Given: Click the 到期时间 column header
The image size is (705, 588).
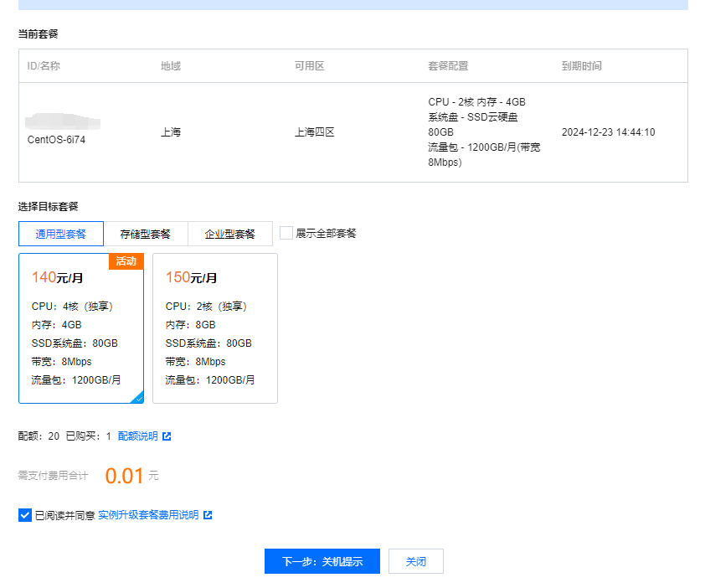Looking at the screenshot, I should tap(581, 66).
